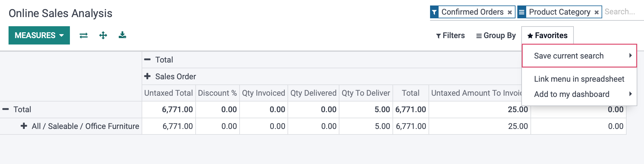Click the expand all arrows icon
The image size is (644, 164).
(103, 35)
